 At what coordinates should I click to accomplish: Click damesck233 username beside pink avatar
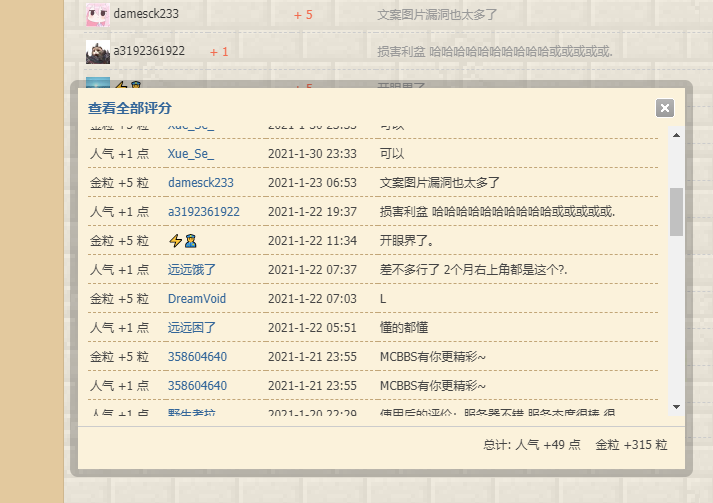tap(146, 15)
